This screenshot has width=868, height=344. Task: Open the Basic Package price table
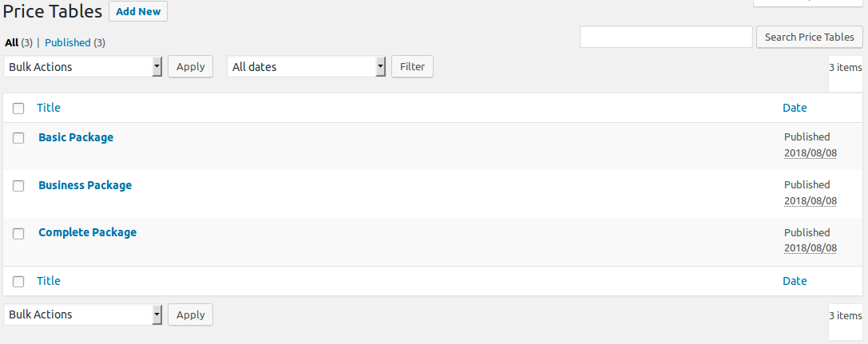(x=76, y=137)
